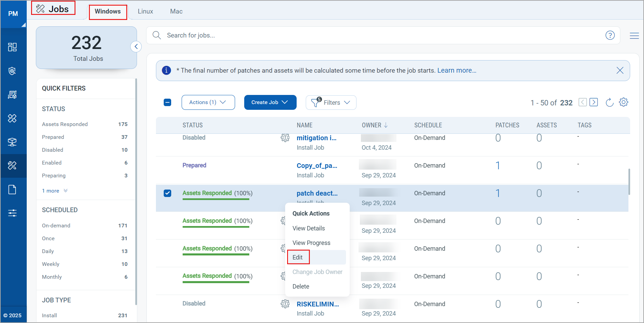Click the jobs table vertical scrollbar

click(629, 182)
